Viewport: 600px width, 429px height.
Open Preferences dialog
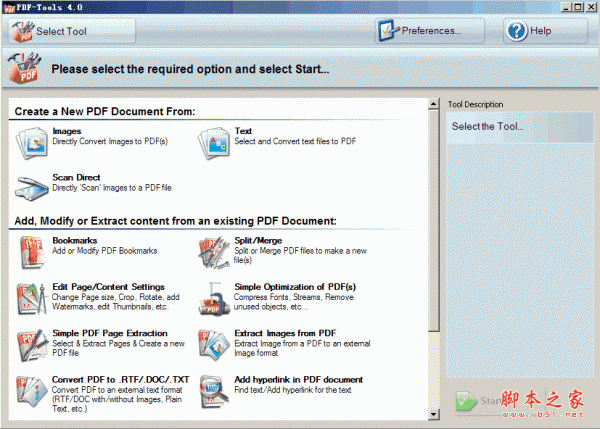(429, 31)
